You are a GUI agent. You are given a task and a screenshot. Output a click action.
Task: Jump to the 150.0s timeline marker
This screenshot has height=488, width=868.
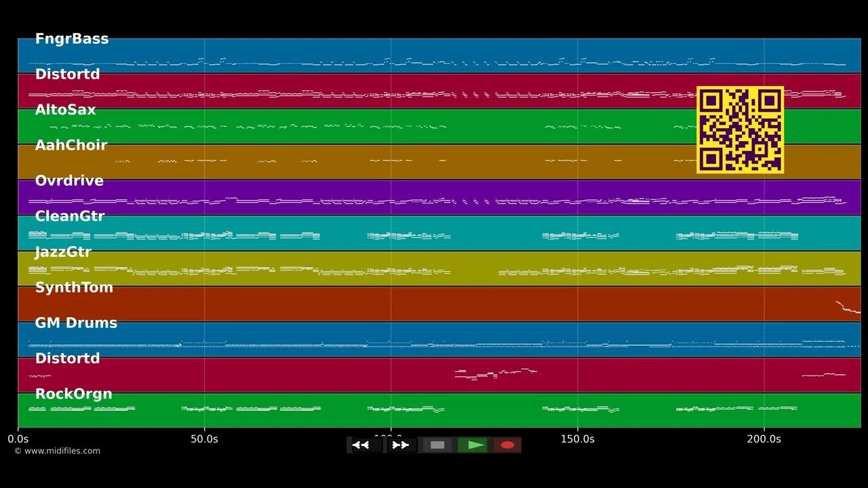578,439
